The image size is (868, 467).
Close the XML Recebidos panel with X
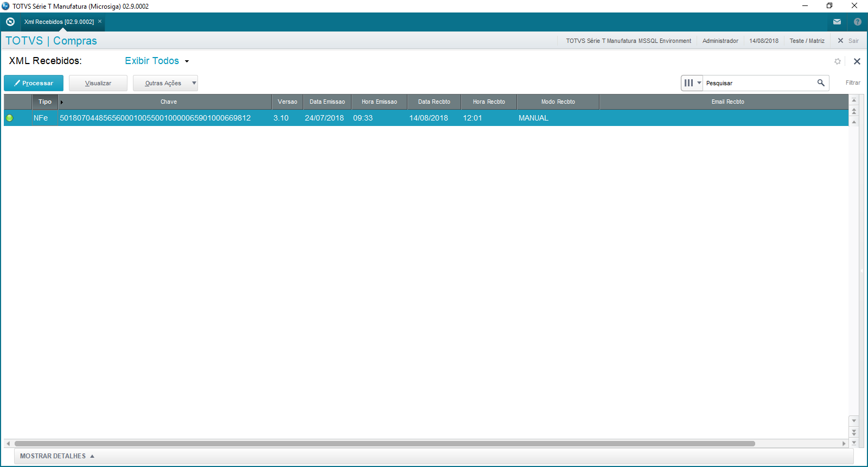coord(857,61)
